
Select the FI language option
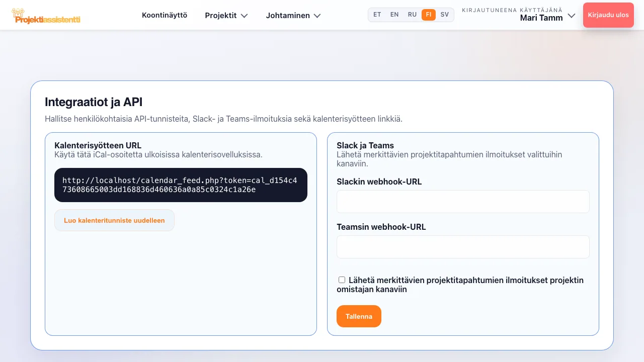pyautogui.click(x=429, y=15)
